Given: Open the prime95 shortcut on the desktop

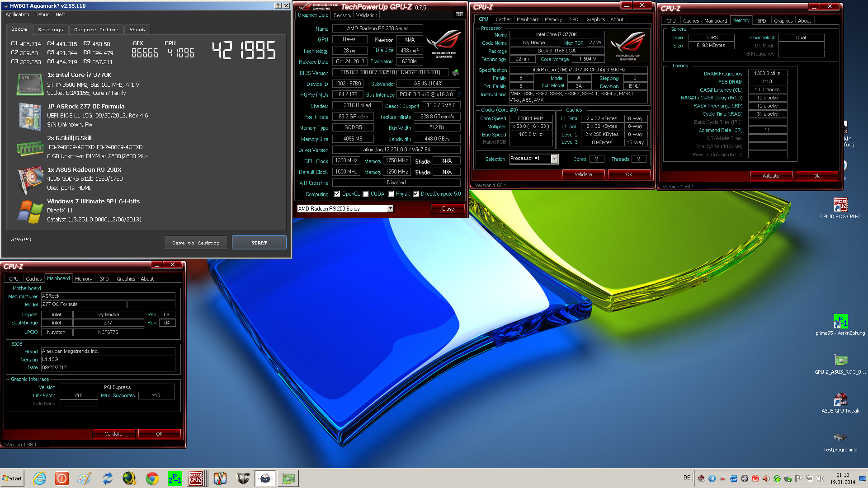Looking at the screenshot, I should [840, 325].
